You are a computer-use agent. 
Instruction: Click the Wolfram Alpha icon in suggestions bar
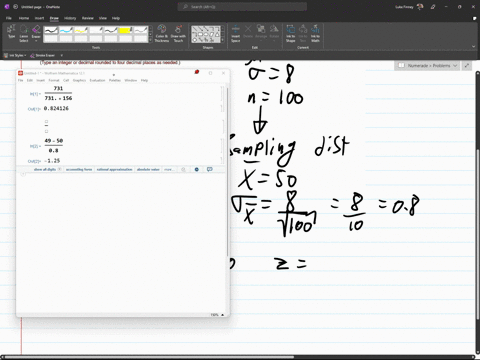(x=197, y=169)
